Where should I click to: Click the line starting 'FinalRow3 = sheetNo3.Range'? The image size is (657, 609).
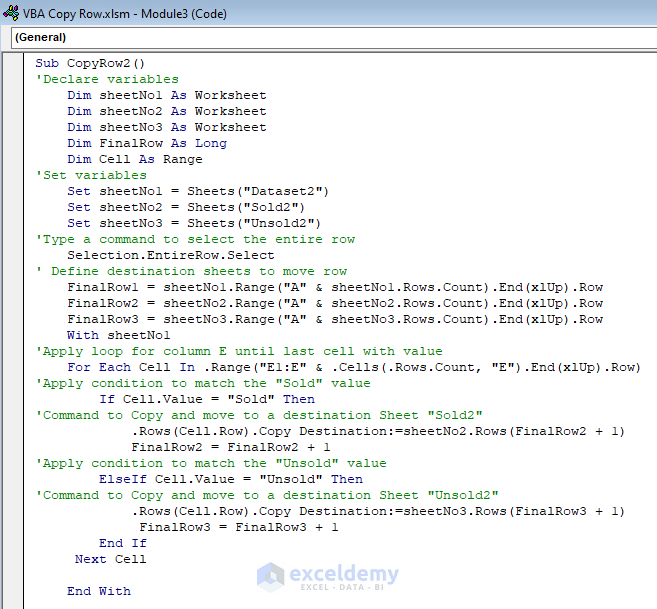[335, 319]
